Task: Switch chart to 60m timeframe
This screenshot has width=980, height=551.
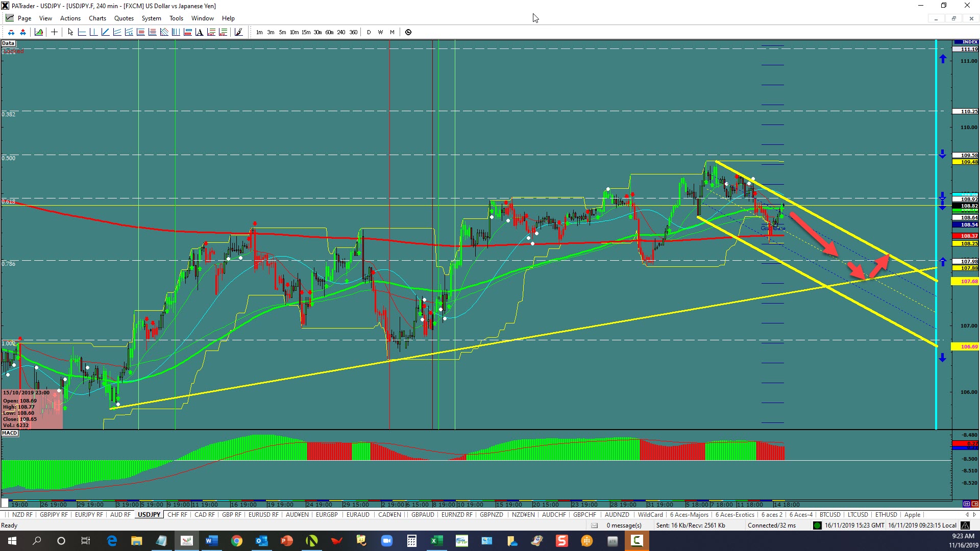Action: [329, 32]
